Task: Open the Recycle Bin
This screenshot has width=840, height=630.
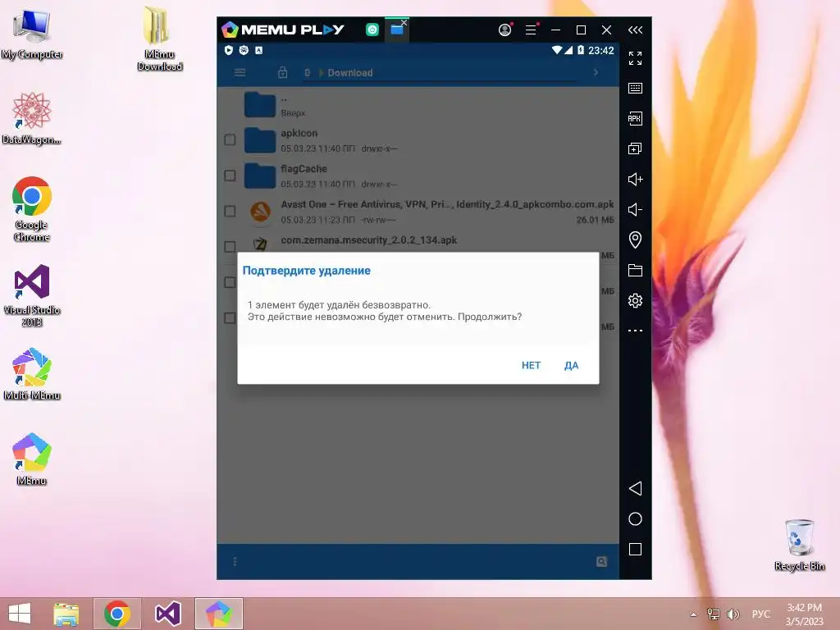Action: (x=799, y=545)
